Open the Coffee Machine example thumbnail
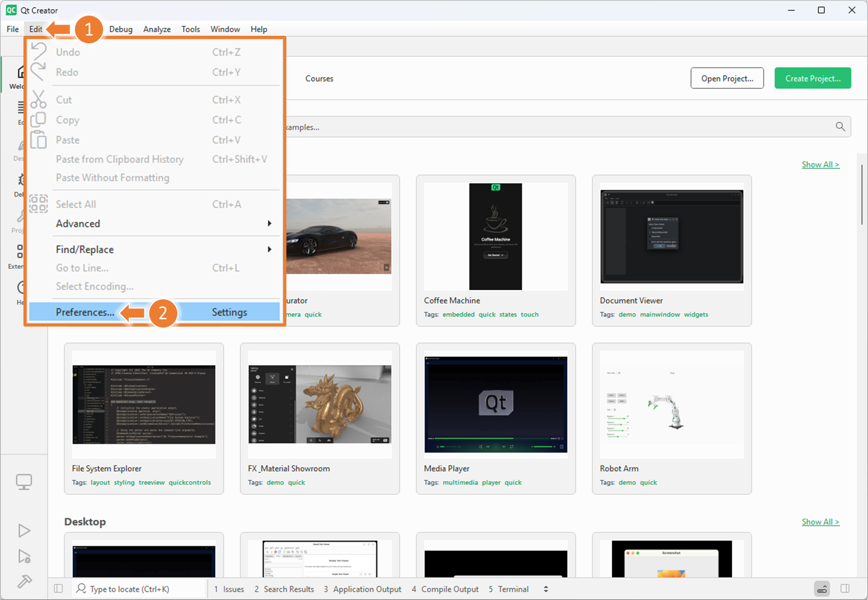This screenshot has width=868, height=600. pyautogui.click(x=496, y=237)
